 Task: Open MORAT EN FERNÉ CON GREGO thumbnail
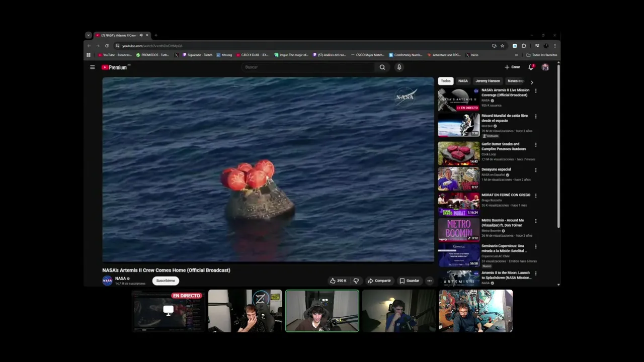click(458, 204)
